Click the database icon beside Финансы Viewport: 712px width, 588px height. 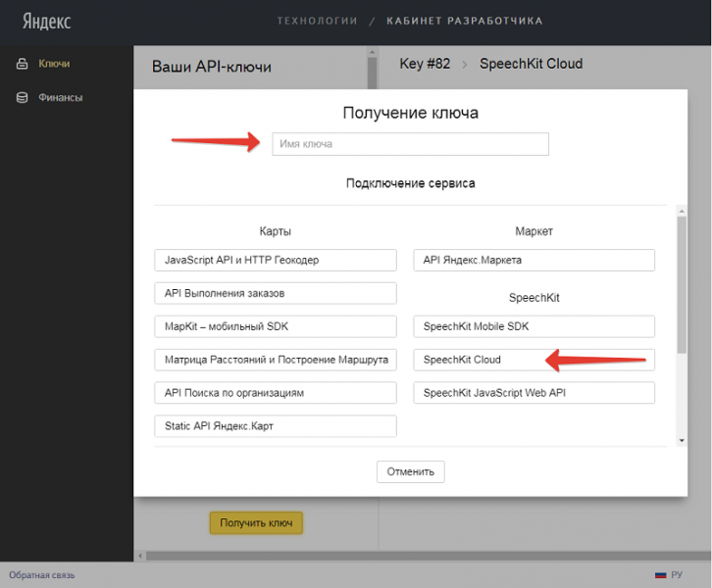coord(22,98)
